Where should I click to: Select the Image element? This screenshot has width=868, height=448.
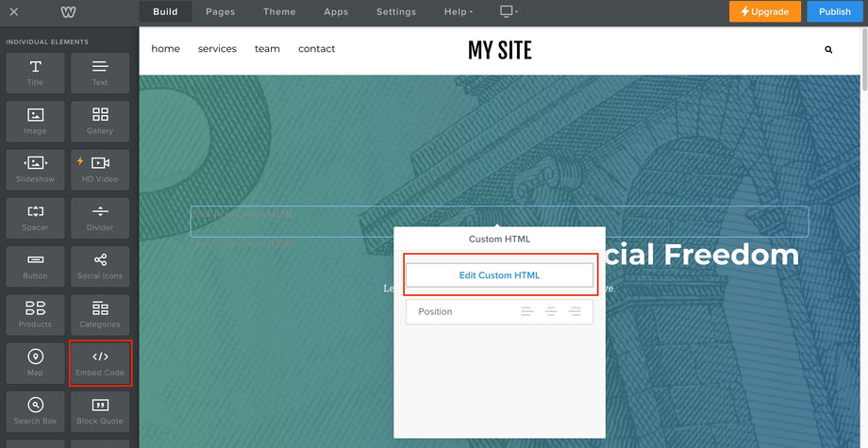(x=36, y=122)
